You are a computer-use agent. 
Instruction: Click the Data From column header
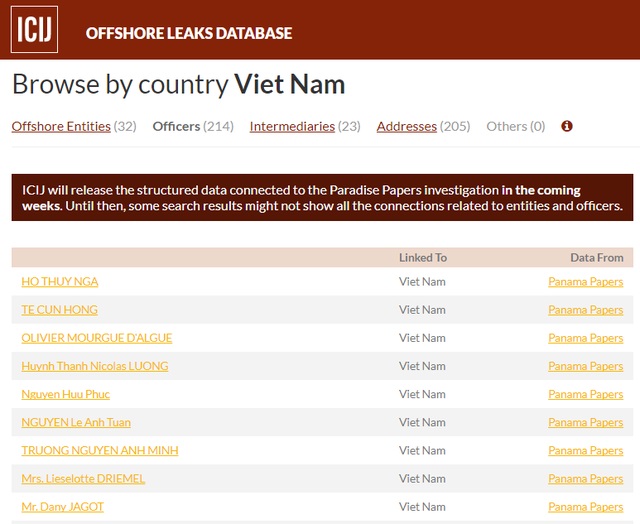(597, 258)
